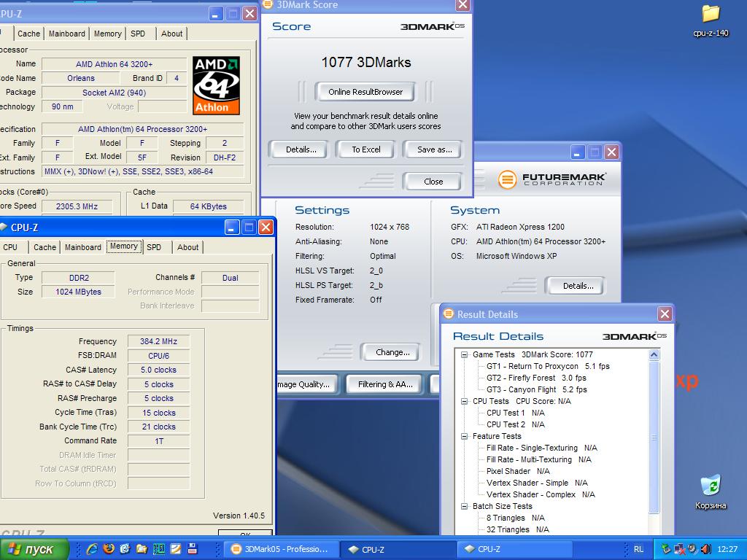Screen dimensions: 747x560
Task: Click the Futuremark Corporation logo
Action: pos(551,179)
